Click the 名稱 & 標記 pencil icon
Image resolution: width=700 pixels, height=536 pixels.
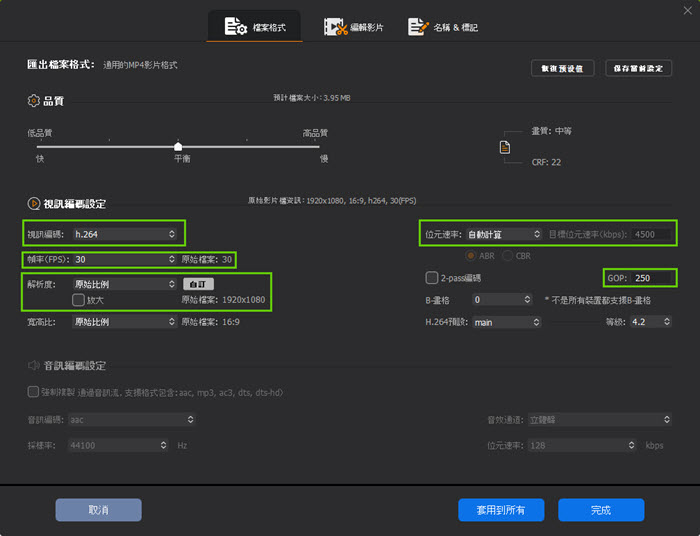(418, 27)
